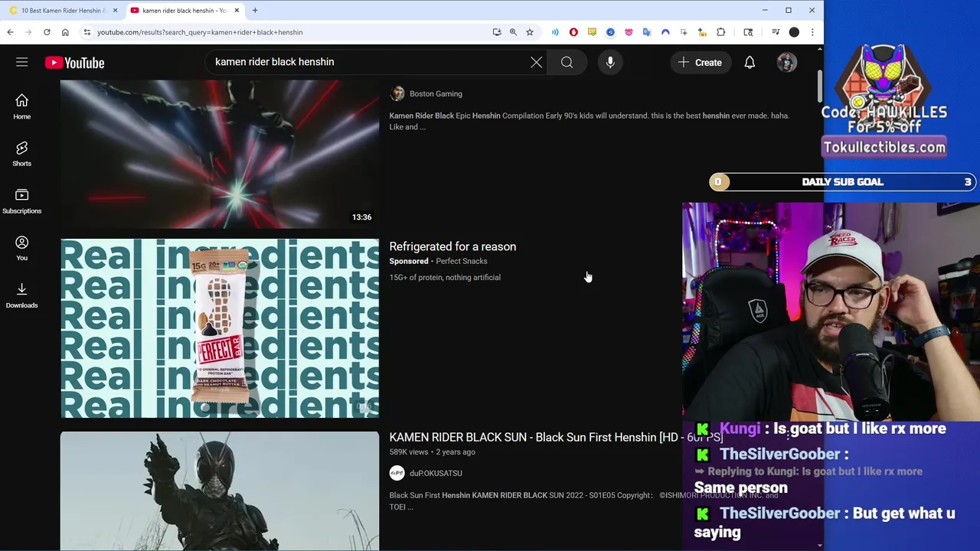The width and height of the screenshot is (980, 551).
Task: Open YouTube notifications bell
Action: [750, 62]
